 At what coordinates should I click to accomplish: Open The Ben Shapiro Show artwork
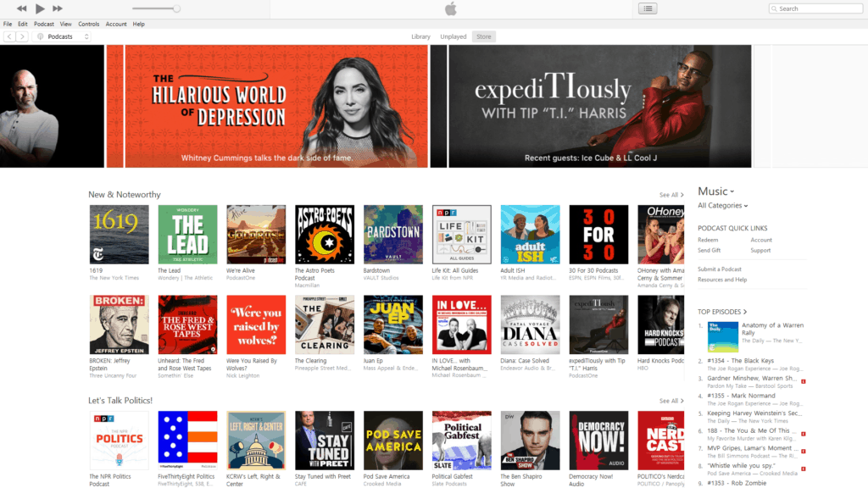pyautogui.click(x=531, y=441)
